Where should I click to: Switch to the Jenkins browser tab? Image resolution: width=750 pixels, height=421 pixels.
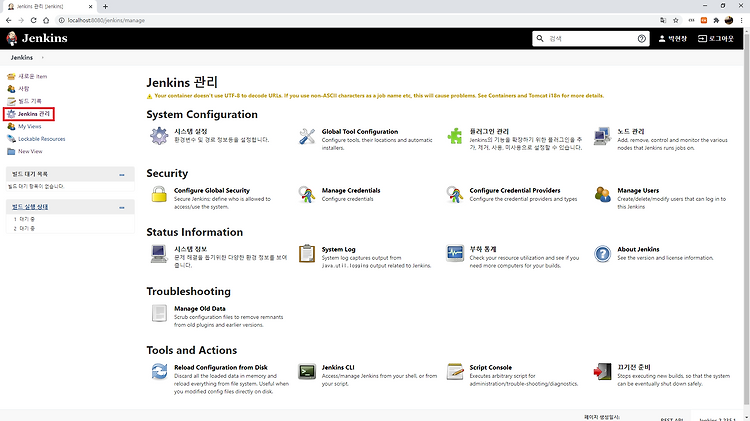(50, 7)
